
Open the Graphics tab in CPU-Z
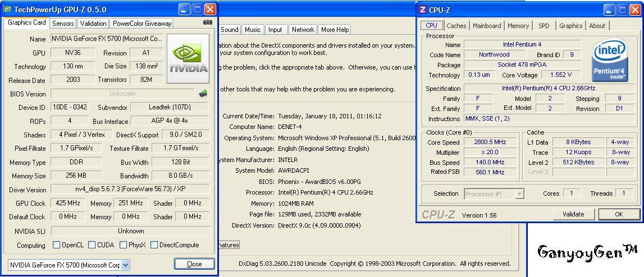570,26
